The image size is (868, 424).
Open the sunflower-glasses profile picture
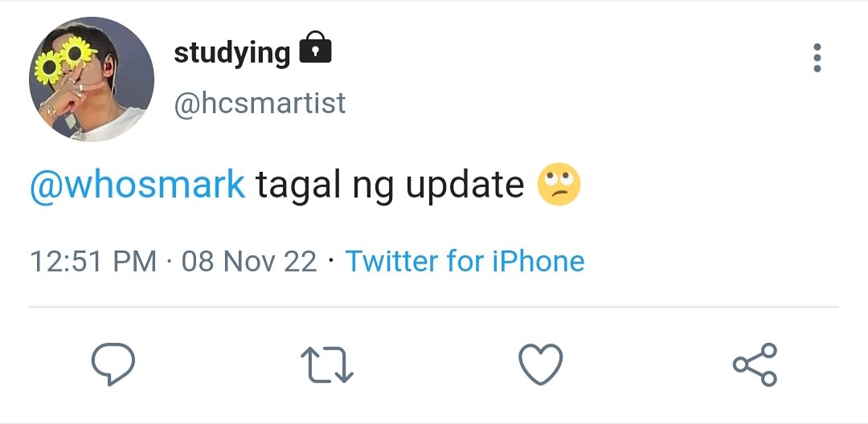coord(92,79)
